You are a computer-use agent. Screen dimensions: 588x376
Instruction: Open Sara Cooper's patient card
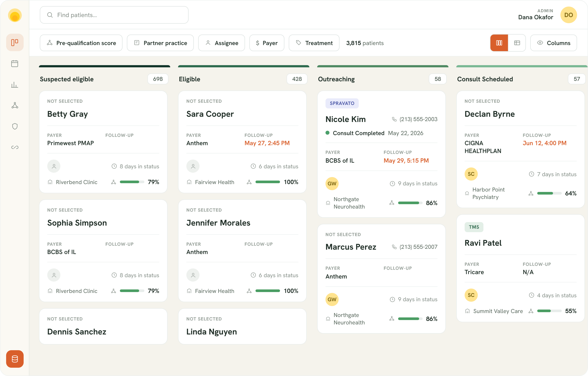(242, 142)
